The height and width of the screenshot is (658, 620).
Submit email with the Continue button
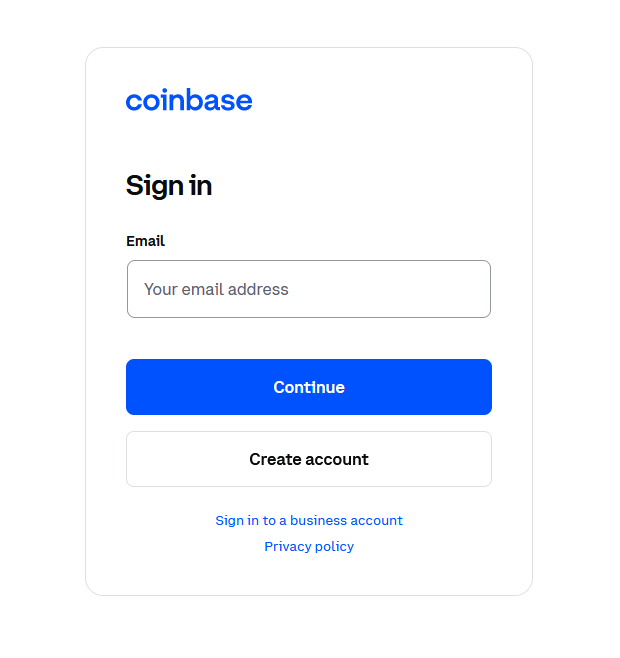[309, 387]
